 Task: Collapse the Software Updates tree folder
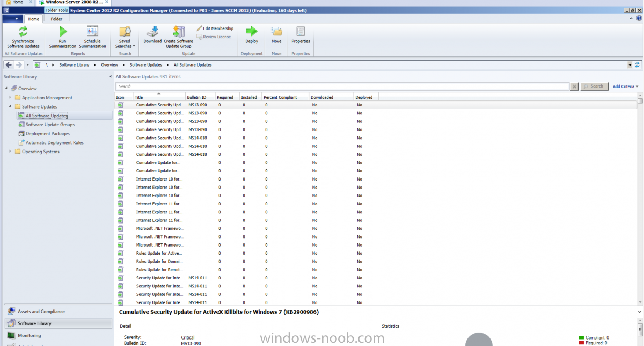coord(10,107)
